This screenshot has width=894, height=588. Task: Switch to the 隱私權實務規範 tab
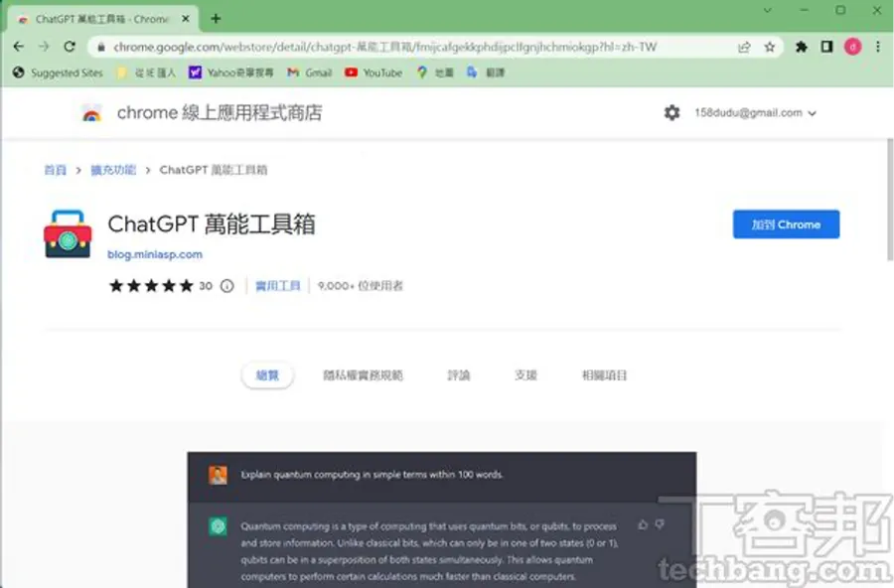364,375
